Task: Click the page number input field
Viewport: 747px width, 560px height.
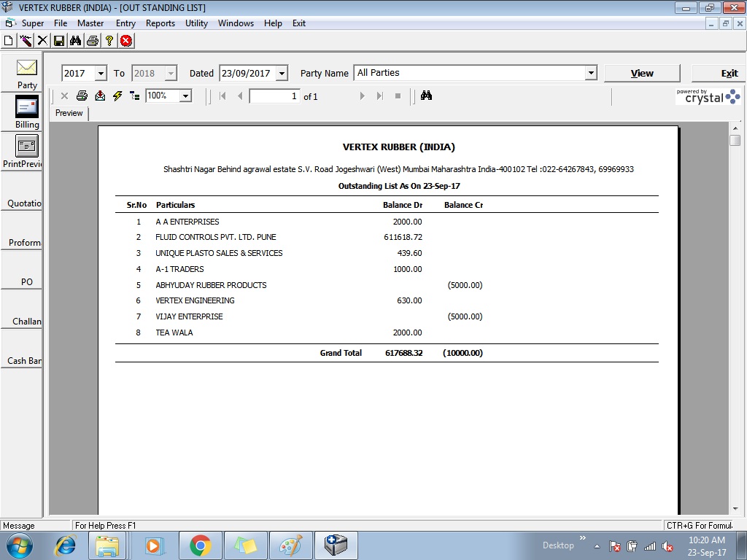Action: pyautogui.click(x=274, y=96)
